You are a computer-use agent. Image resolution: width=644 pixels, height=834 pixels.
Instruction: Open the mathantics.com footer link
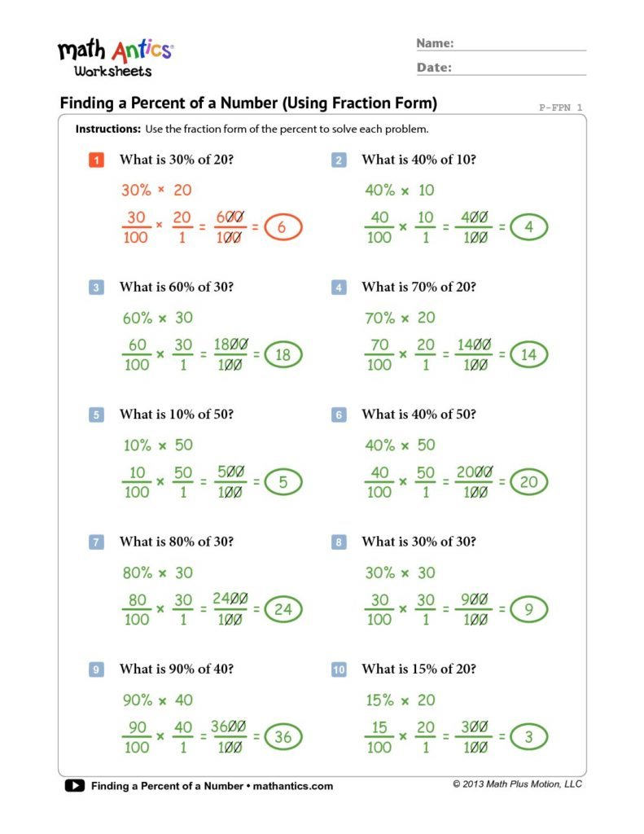pos(293,786)
